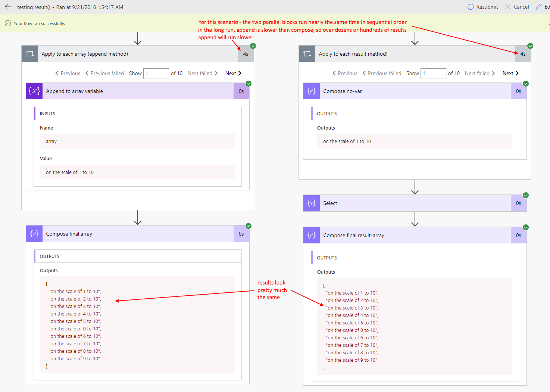Collapse Compose final result-array action
This screenshot has width=550, height=392.
414,235
